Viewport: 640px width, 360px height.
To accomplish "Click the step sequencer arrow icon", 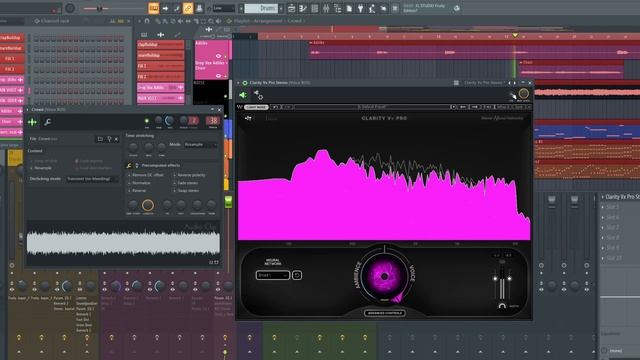I will (165, 8).
